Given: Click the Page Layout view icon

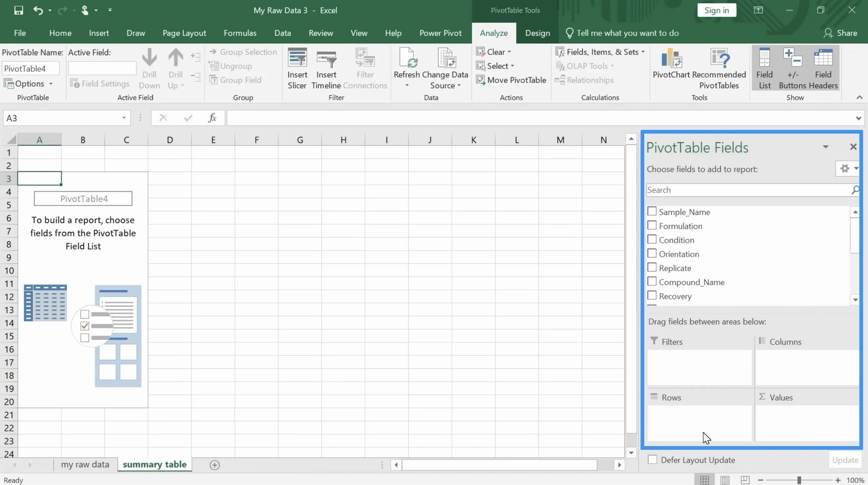Looking at the screenshot, I should coord(725,480).
